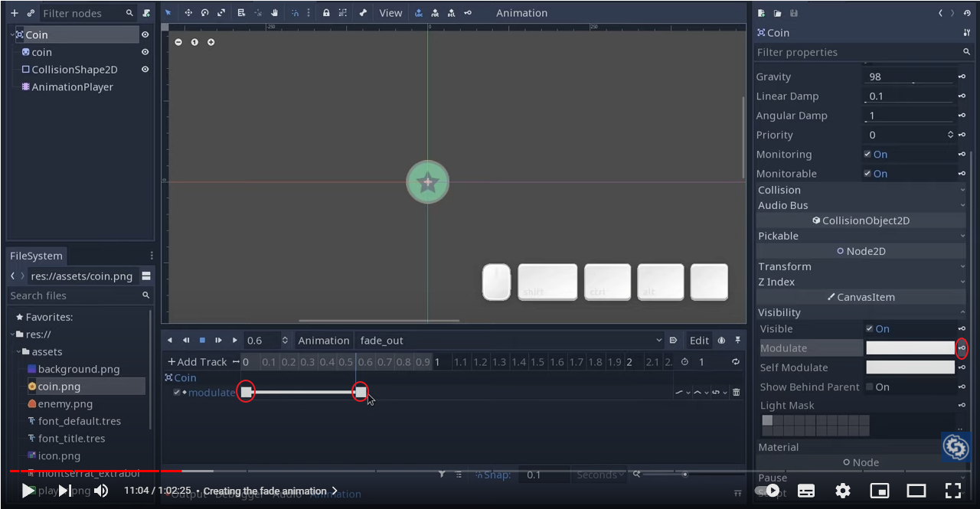Choose the Pan Mode hand tool
The image size is (980, 509).
click(x=274, y=13)
